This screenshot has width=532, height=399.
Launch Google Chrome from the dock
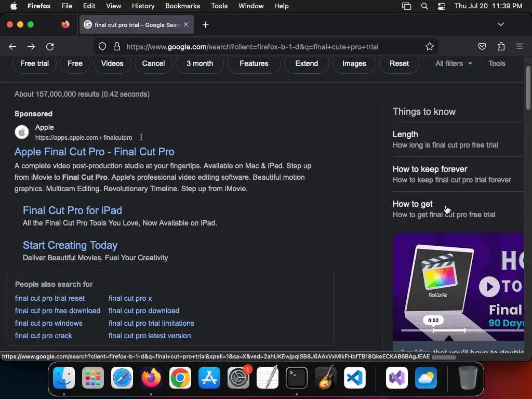point(180,378)
